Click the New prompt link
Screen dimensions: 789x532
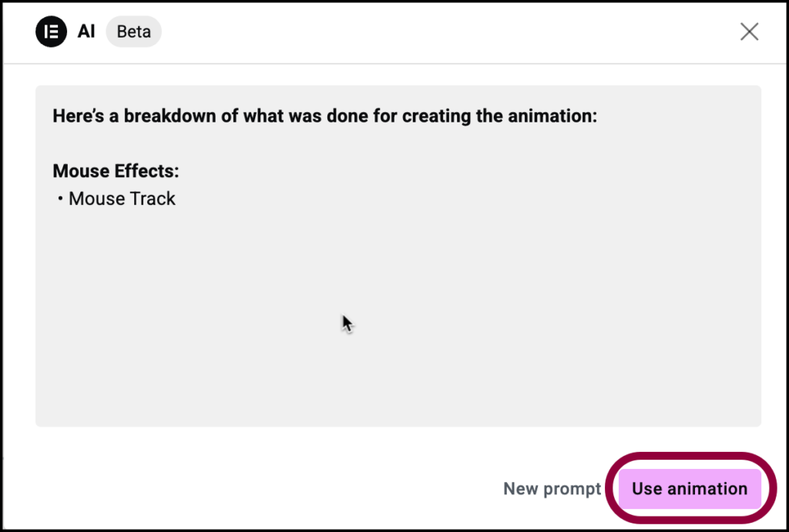tap(552, 489)
